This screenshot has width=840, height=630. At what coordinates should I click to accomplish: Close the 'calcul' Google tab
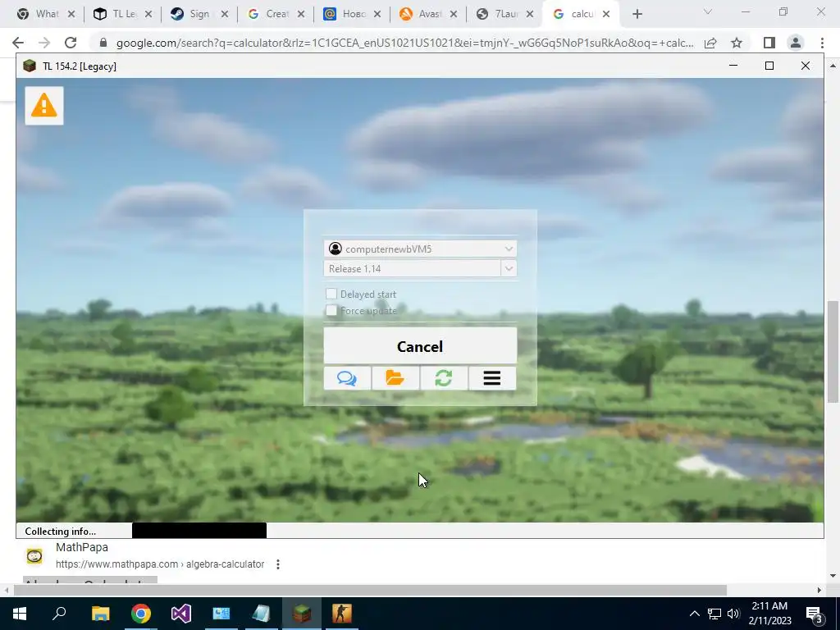pos(606,14)
